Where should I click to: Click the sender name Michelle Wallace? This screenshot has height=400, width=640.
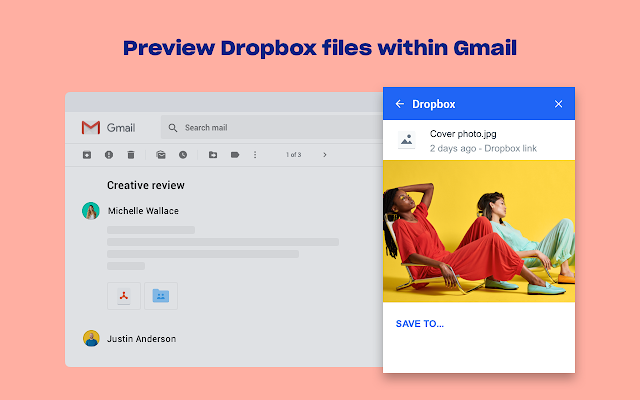[143, 211]
